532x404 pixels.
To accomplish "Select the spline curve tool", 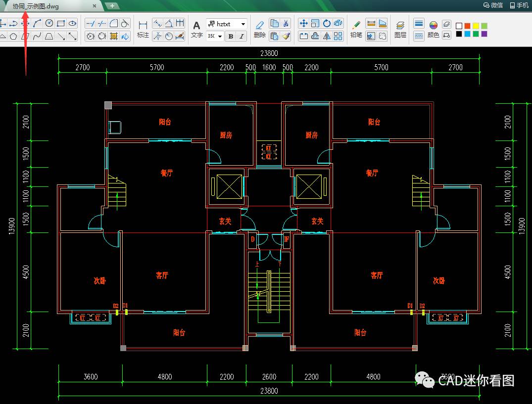I will click(37, 36).
